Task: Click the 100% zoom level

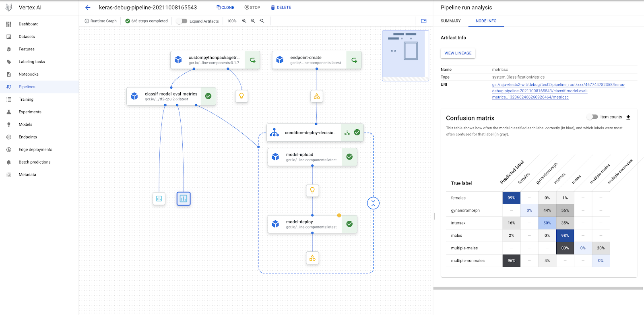Action: (231, 21)
